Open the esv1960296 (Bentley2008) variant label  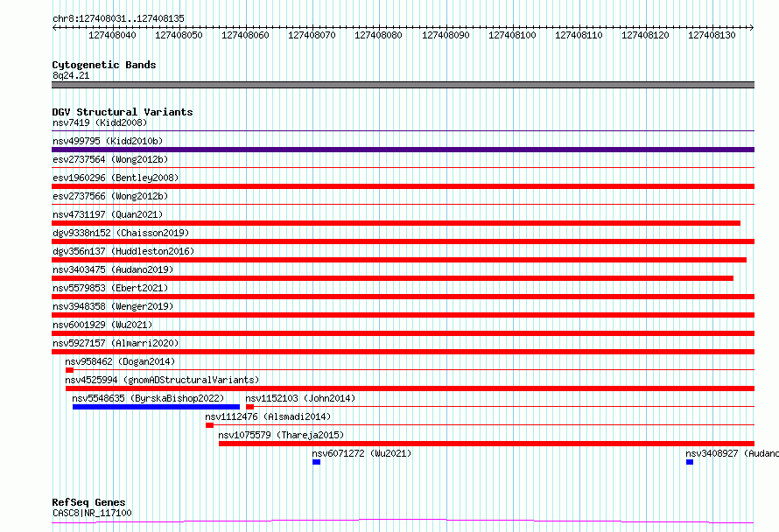point(116,178)
